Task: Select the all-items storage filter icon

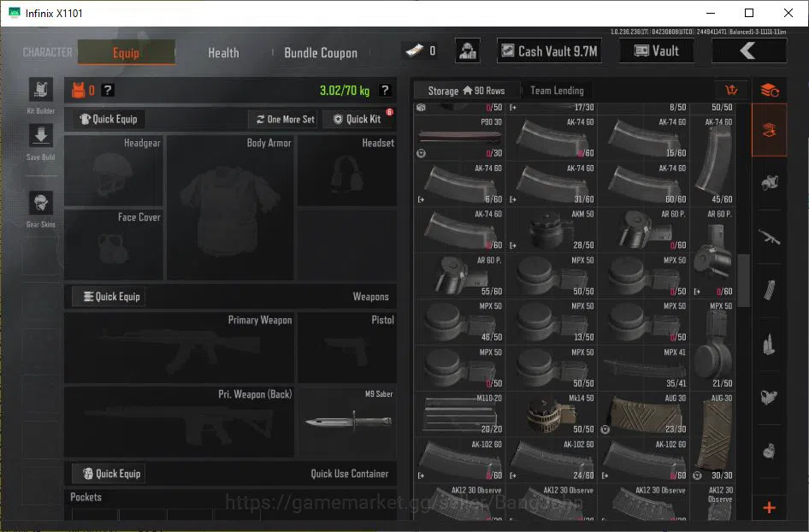Action: 770,130
